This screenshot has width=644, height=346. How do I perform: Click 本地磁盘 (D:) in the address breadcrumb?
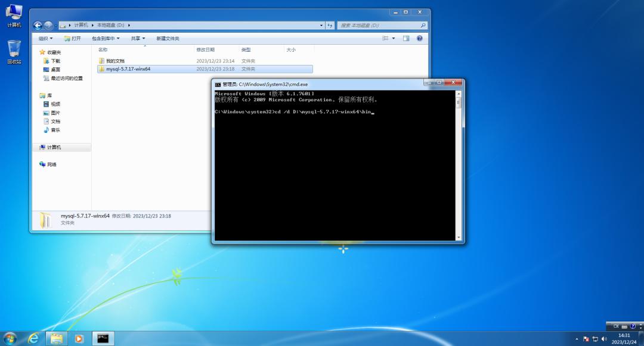110,25
